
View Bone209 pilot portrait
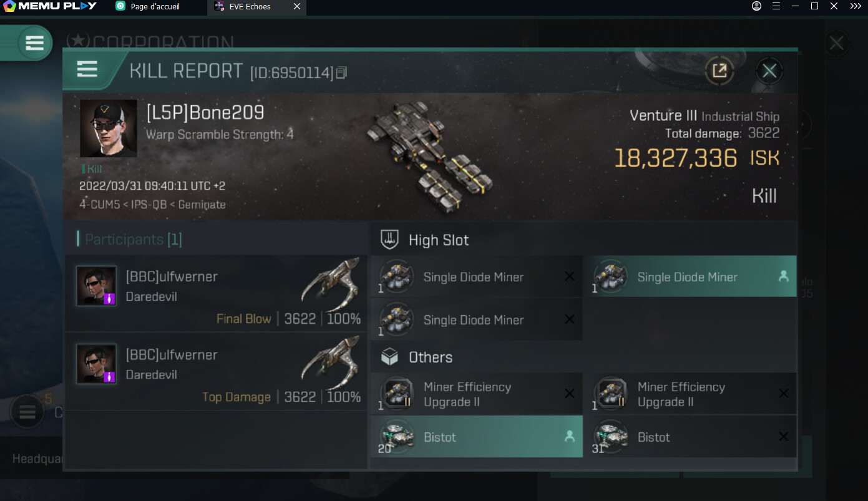[108, 128]
